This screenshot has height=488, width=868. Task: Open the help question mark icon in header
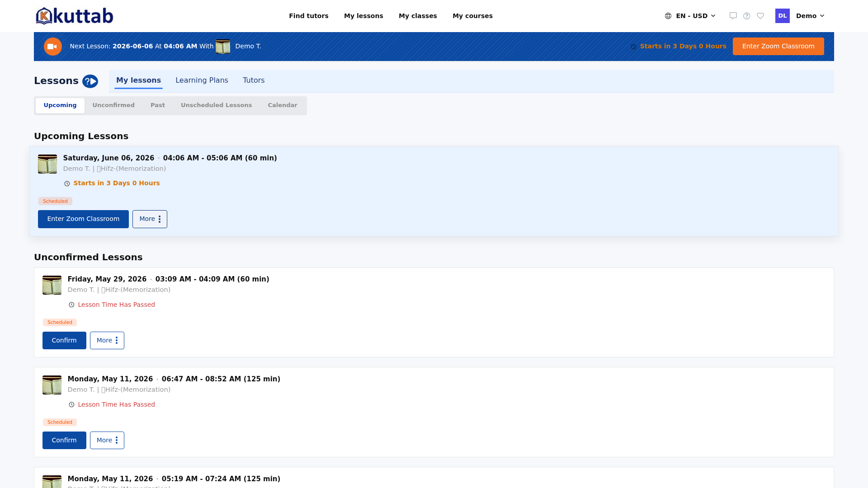tap(747, 16)
